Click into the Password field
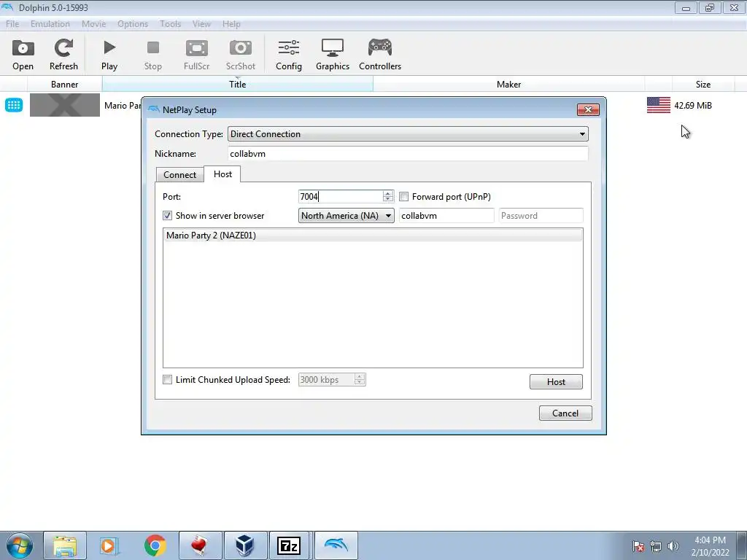Image resolution: width=747 pixels, height=560 pixels. click(541, 216)
